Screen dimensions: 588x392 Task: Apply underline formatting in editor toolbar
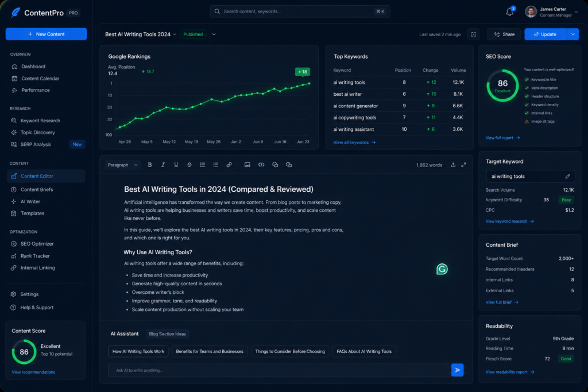coord(176,165)
